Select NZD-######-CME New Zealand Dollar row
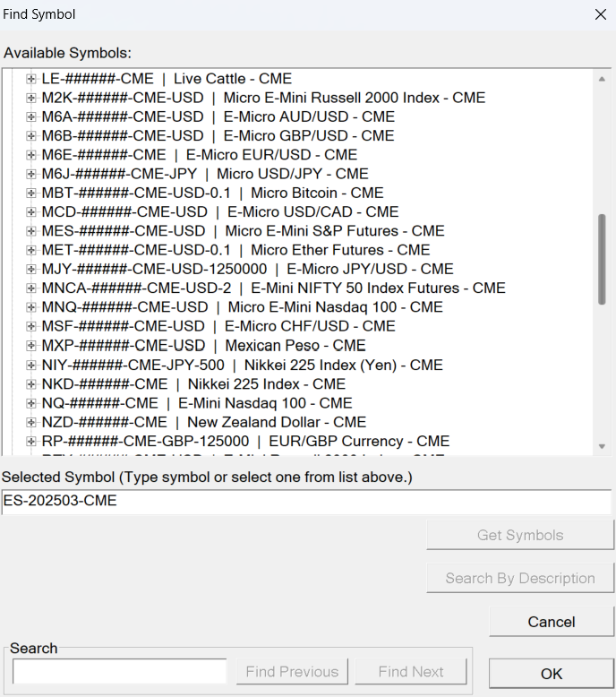The image size is (616, 697). click(x=204, y=422)
